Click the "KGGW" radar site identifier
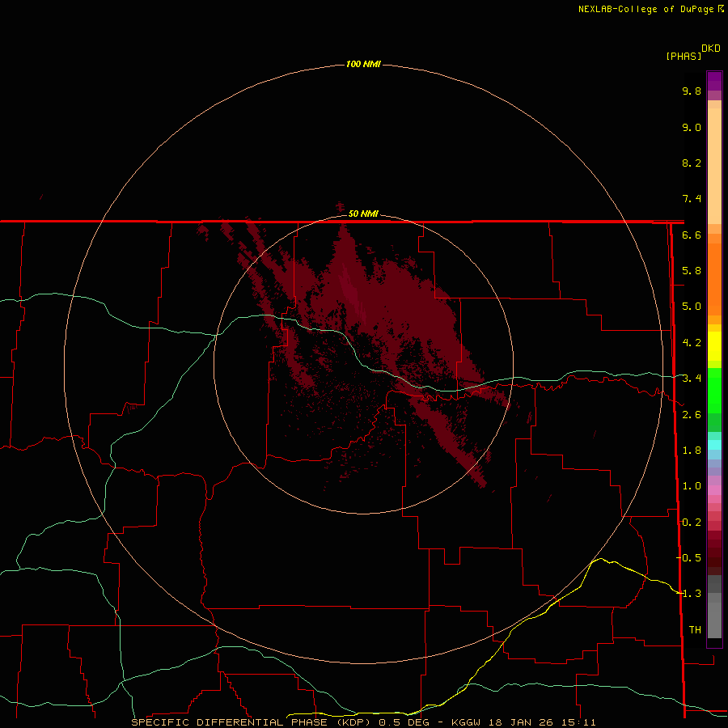Screen dimensions: 728x728 click(466, 722)
